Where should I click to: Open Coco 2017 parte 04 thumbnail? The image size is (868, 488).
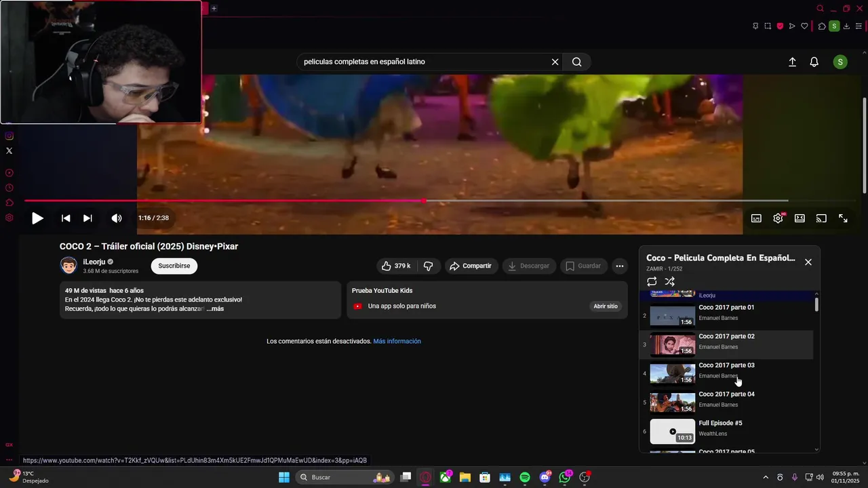pyautogui.click(x=672, y=403)
